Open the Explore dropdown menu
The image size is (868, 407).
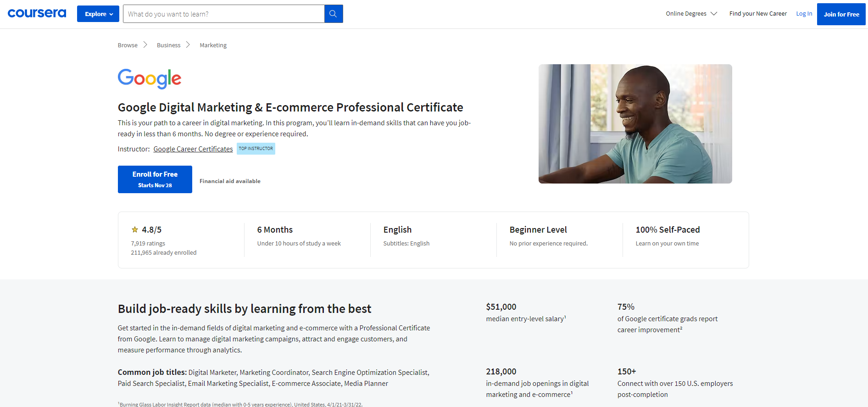[x=98, y=14]
